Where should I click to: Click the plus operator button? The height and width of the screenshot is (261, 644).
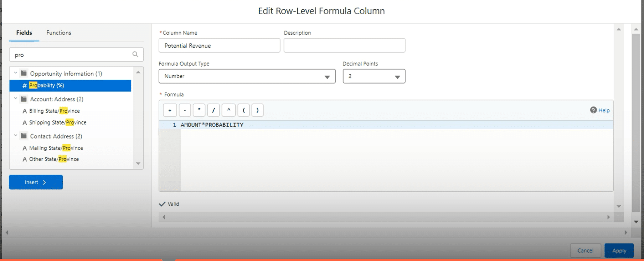pos(170,110)
